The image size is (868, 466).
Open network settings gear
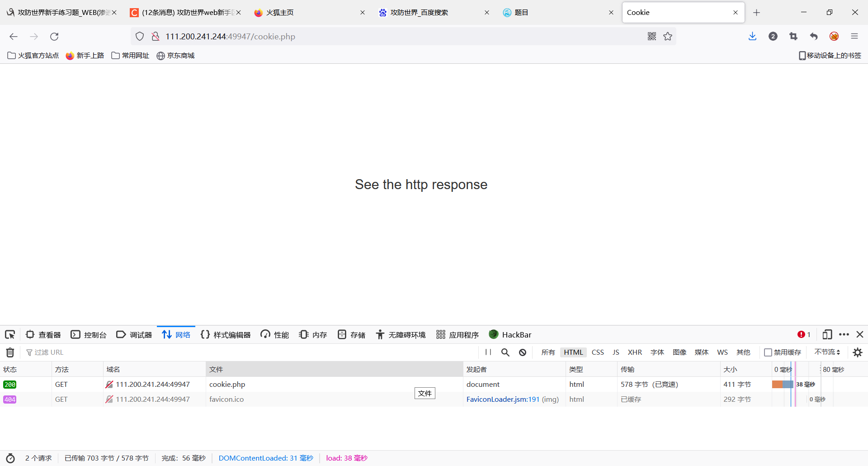(x=858, y=352)
